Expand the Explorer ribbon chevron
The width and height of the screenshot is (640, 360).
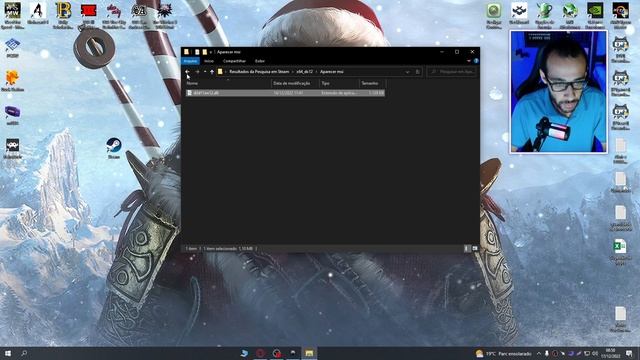469,61
